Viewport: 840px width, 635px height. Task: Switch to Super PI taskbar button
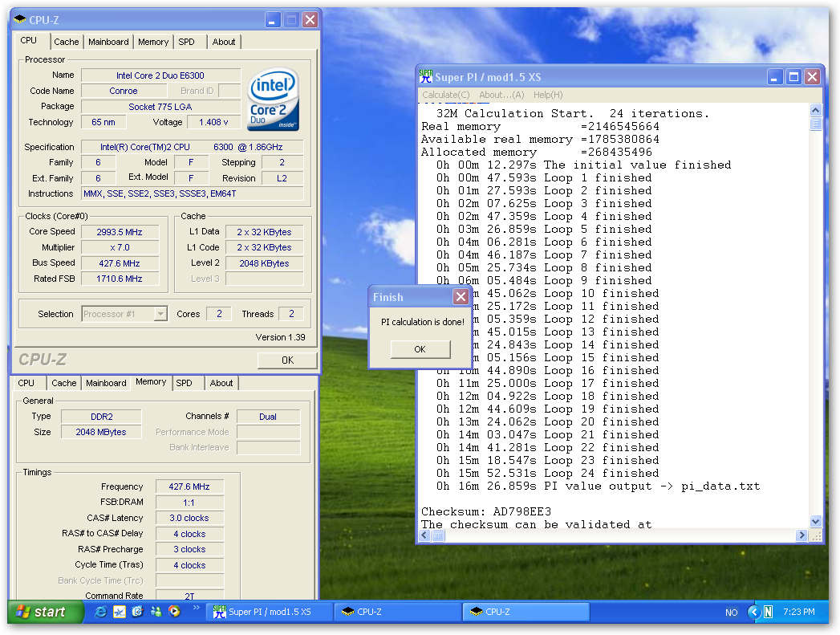pyautogui.click(x=270, y=612)
